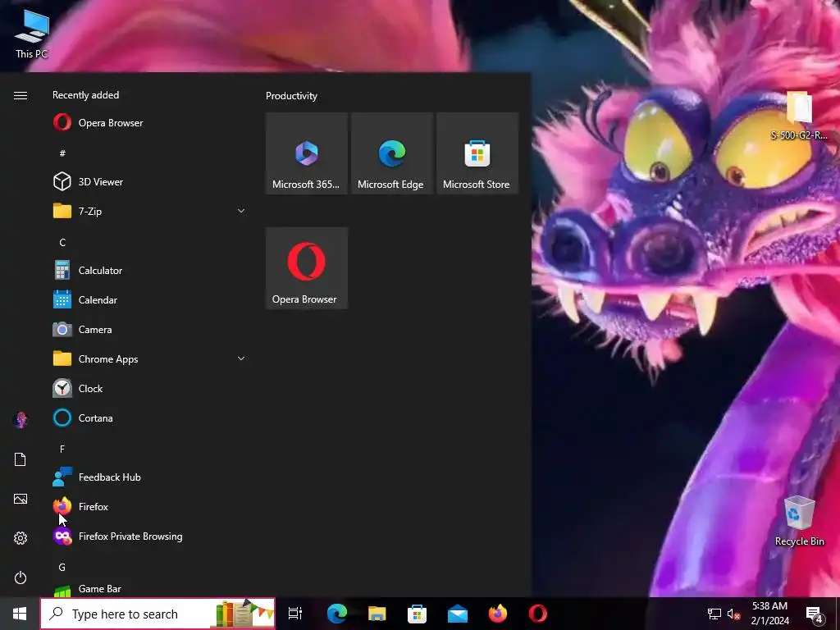
Task: Open the Microsoft Edge tile
Action: pos(391,153)
